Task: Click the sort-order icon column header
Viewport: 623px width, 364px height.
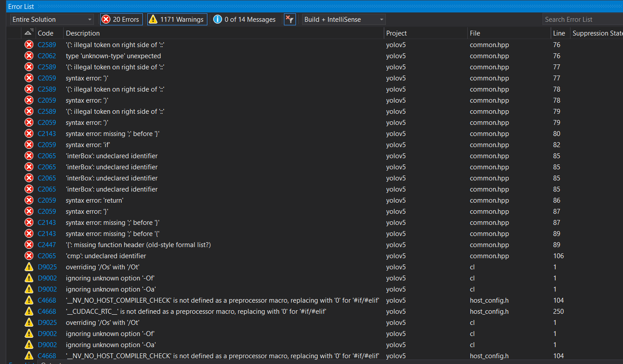Action: (29, 33)
